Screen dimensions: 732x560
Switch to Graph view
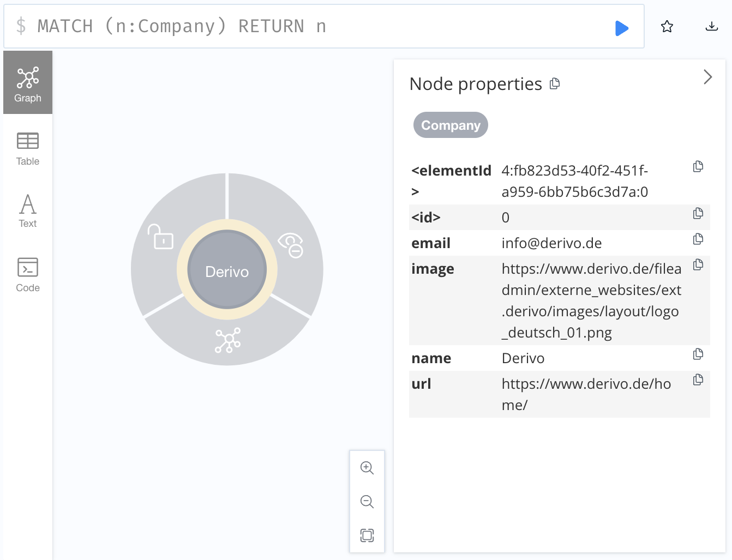[28, 83]
